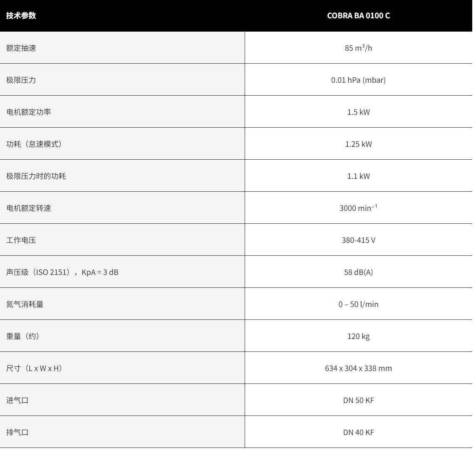This screenshot has height=460, width=476.
Task: Select the 极限压力 row label
Action: [x=21, y=80]
